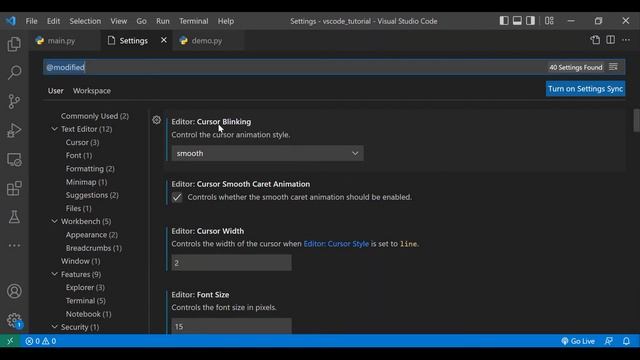640x360 pixels.
Task: Select Explorer (3) in settings tree
Action: [85, 287]
